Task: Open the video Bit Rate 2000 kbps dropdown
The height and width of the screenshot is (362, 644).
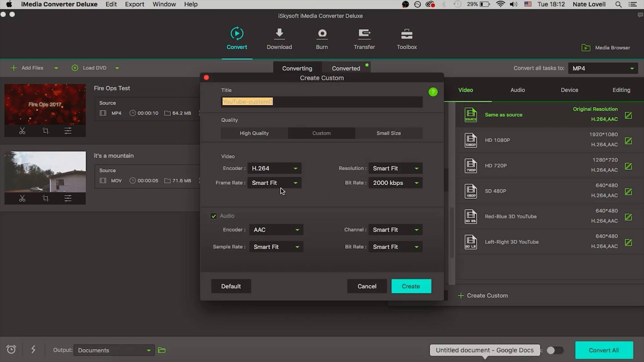Action: [x=395, y=183]
